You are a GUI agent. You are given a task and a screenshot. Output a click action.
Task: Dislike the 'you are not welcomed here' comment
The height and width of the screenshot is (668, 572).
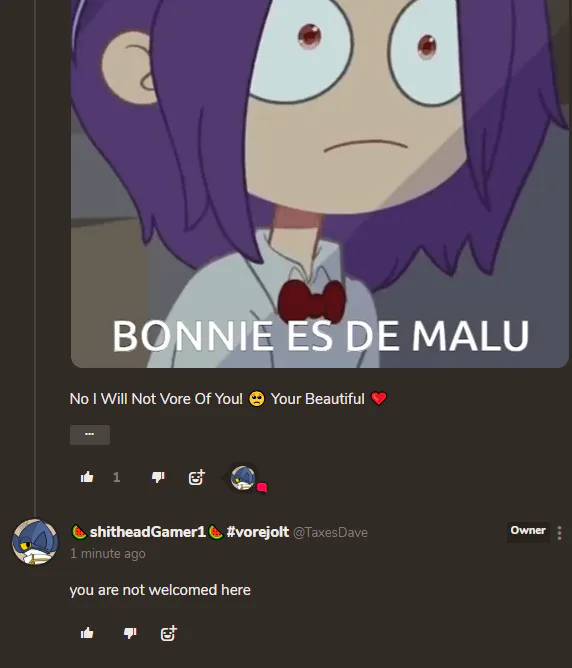130,633
